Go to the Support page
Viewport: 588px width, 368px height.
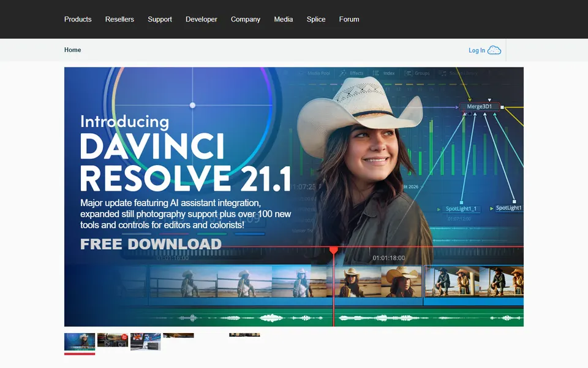click(x=160, y=19)
